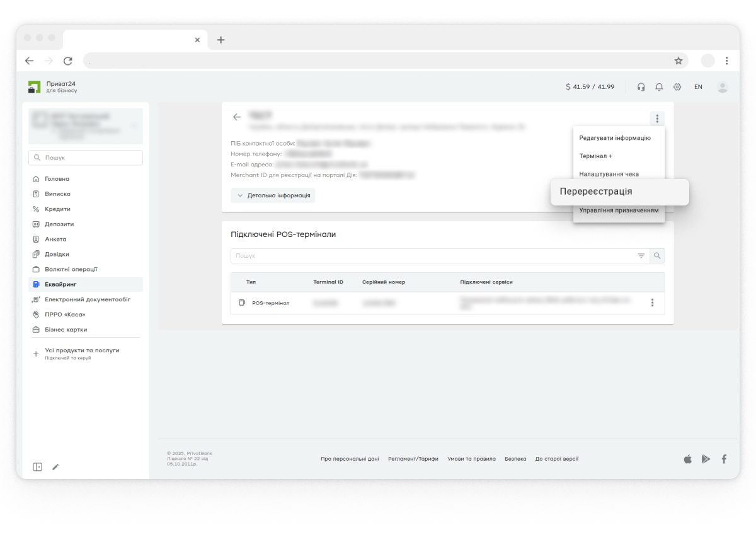Toggle the three-dot menu in merchant card
This screenshot has height=542, width=756.
pos(656,118)
